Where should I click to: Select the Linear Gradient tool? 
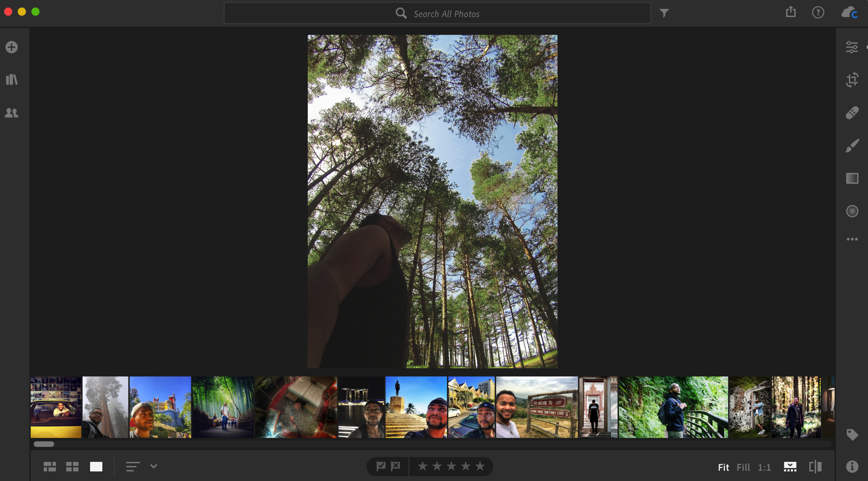point(852,178)
